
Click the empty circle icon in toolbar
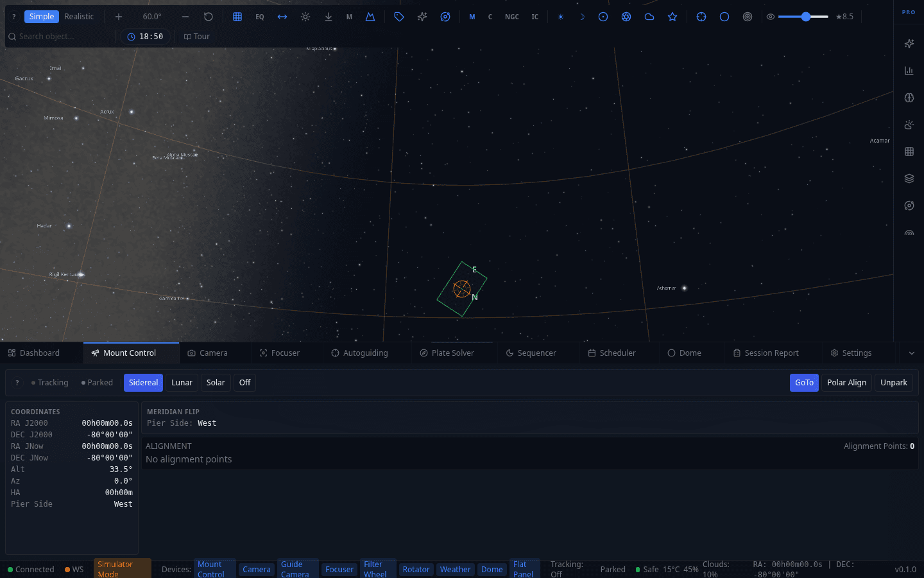724,17
